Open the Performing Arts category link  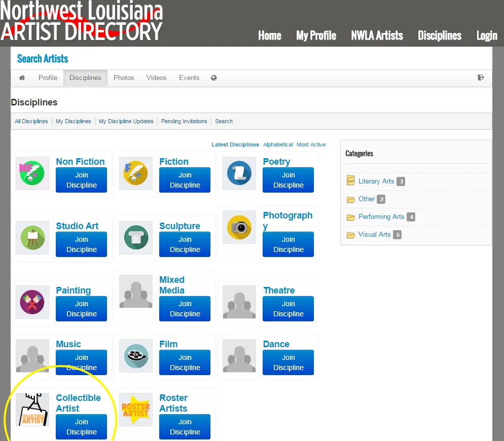pyautogui.click(x=381, y=217)
